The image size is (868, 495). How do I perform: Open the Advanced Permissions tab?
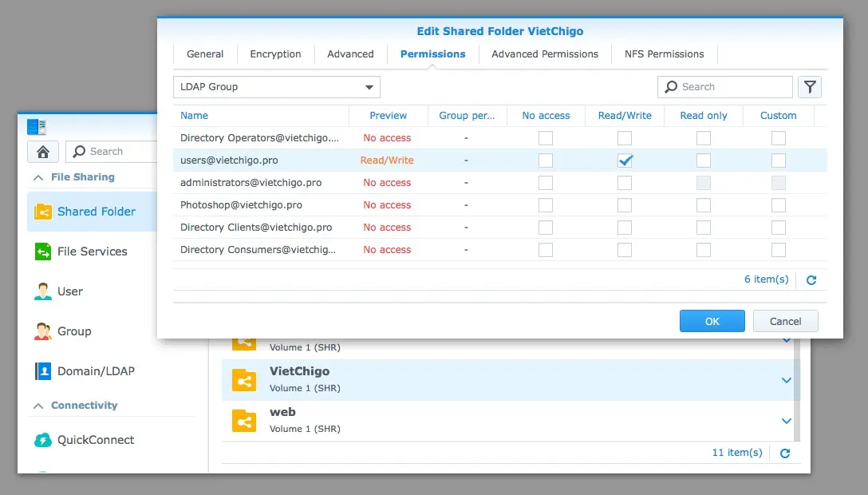(545, 54)
